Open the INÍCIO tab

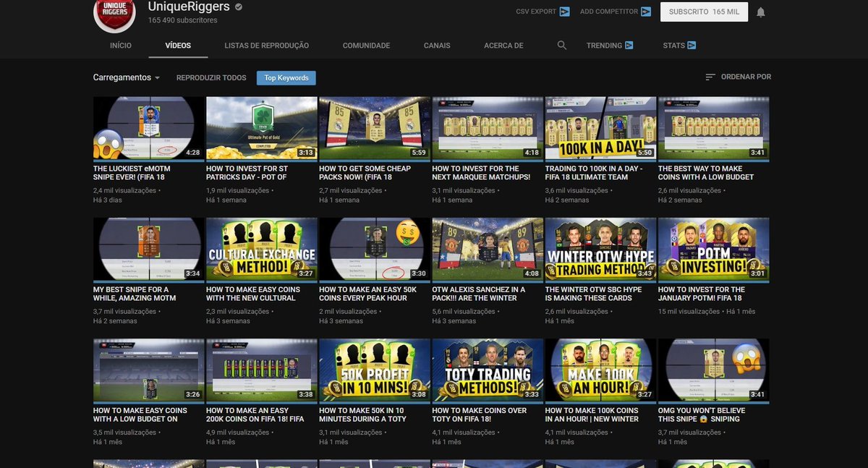tap(121, 46)
